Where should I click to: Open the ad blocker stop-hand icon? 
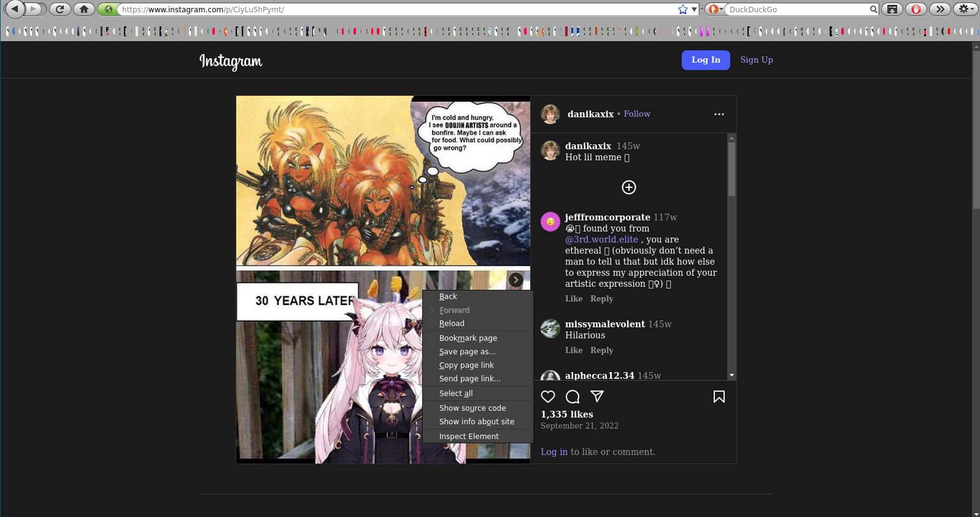coord(916,9)
